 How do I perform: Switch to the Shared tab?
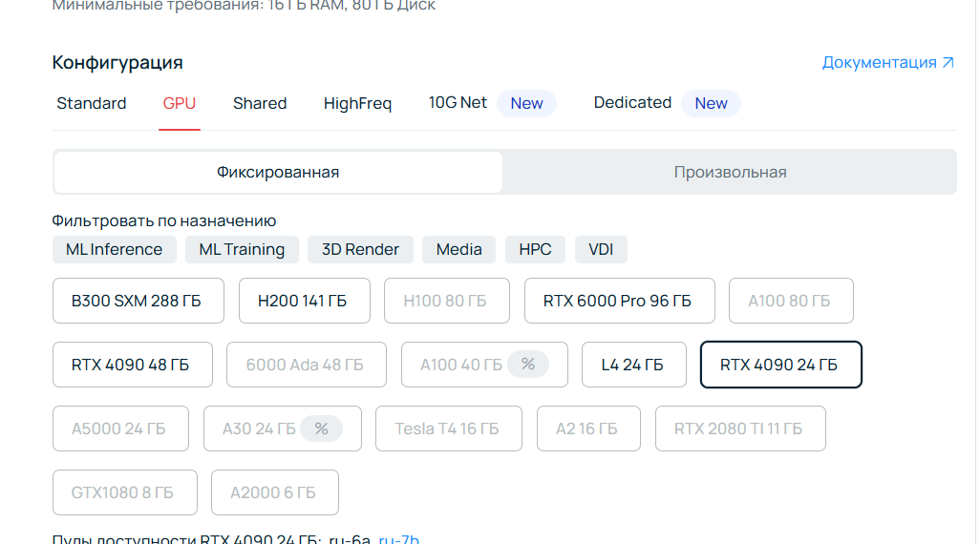[x=260, y=103]
